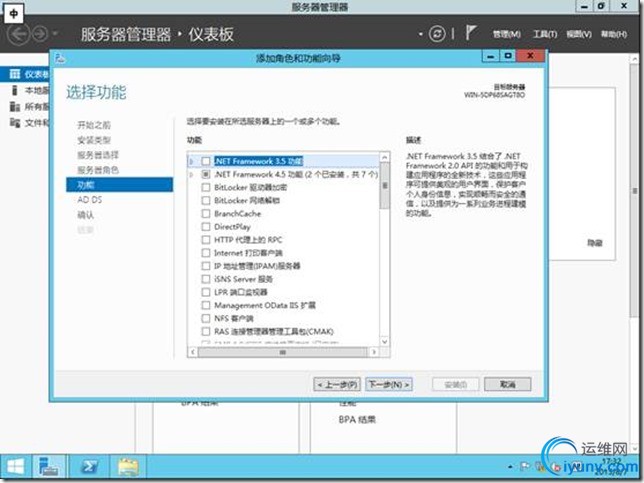Check LPR 端口监视器

(x=206, y=292)
